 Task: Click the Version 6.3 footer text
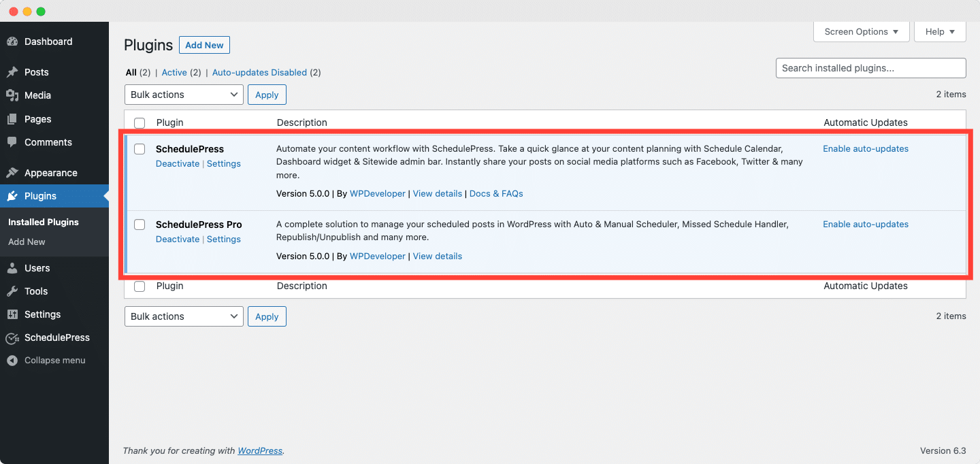[x=943, y=450]
